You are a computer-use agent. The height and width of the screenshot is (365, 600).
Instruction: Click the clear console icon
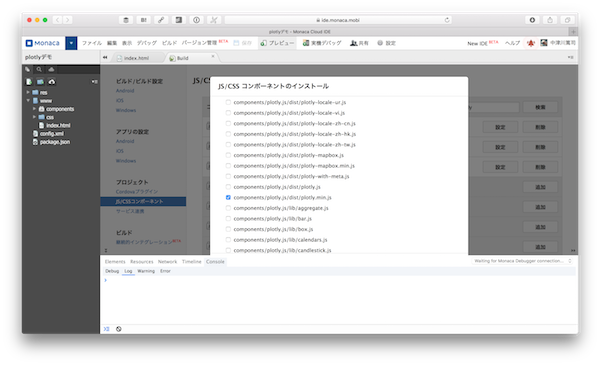pos(119,329)
